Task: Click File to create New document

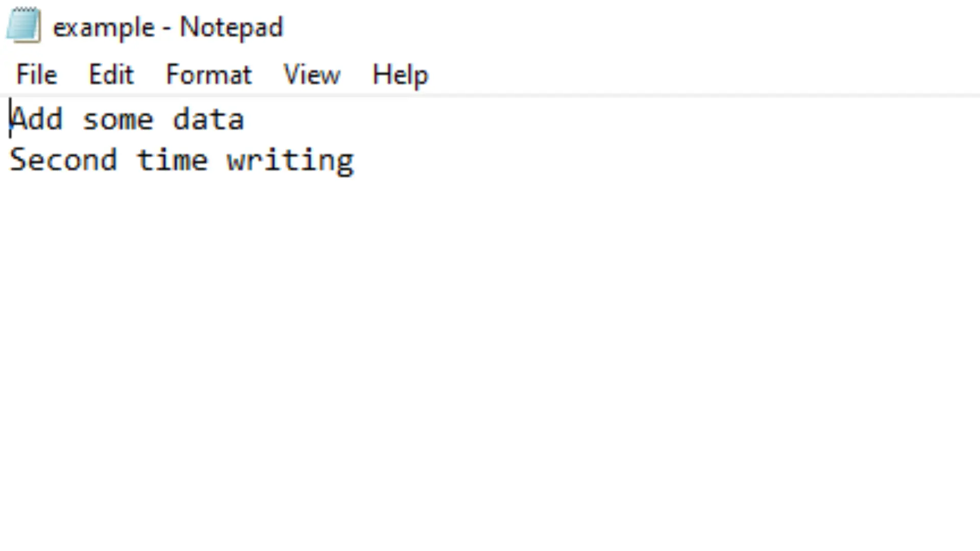Action: (x=36, y=74)
